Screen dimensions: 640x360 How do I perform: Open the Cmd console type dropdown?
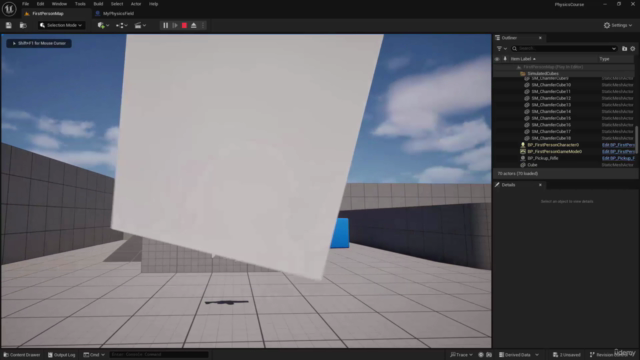(x=94, y=355)
